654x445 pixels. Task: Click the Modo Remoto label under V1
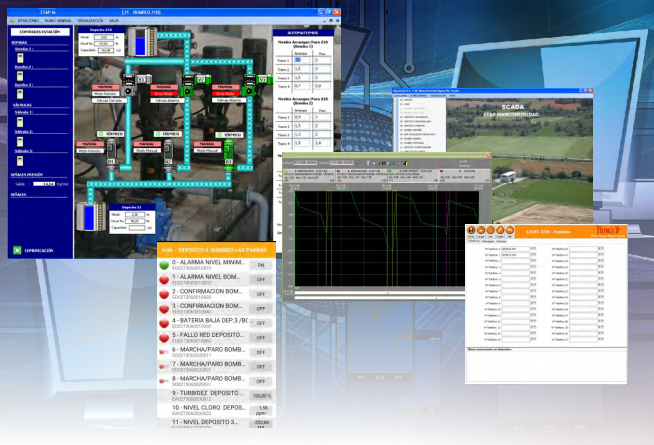pos(105,94)
